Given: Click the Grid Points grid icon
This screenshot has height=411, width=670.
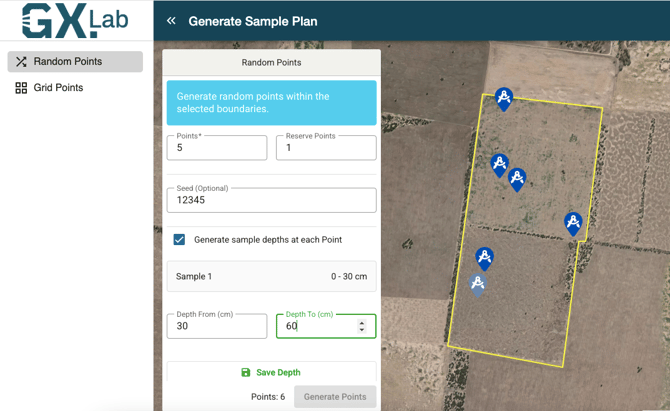Looking at the screenshot, I should (21, 88).
